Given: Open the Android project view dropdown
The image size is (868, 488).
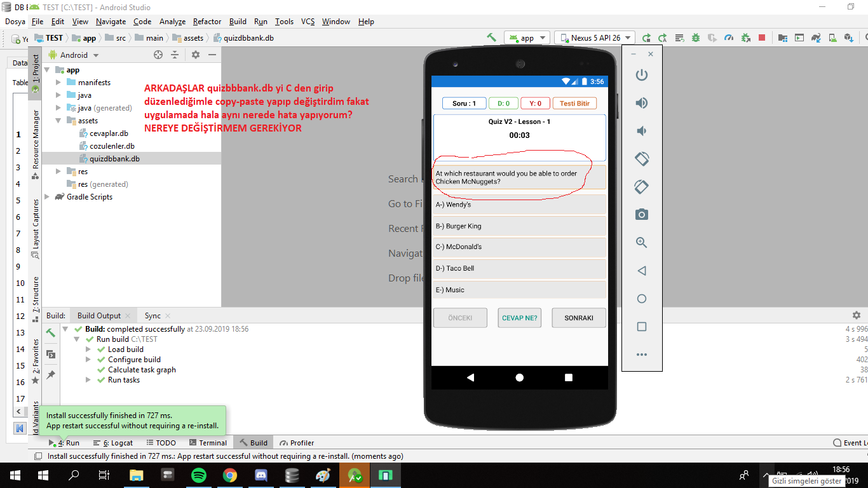Looking at the screenshot, I should [x=74, y=55].
